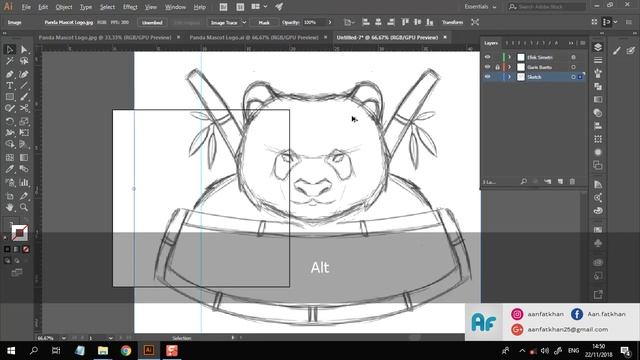
Task: Open Google Chrome from the taskbar
Action: (x=126, y=351)
